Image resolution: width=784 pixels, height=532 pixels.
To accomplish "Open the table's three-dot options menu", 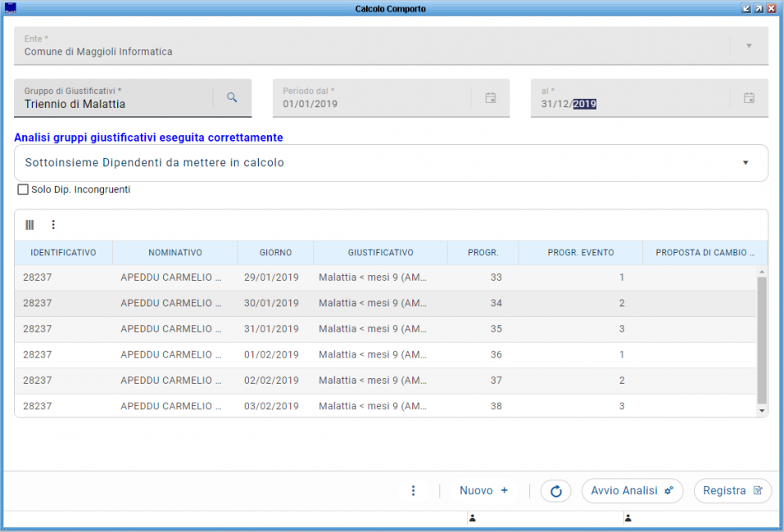I will pyautogui.click(x=53, y=225).
